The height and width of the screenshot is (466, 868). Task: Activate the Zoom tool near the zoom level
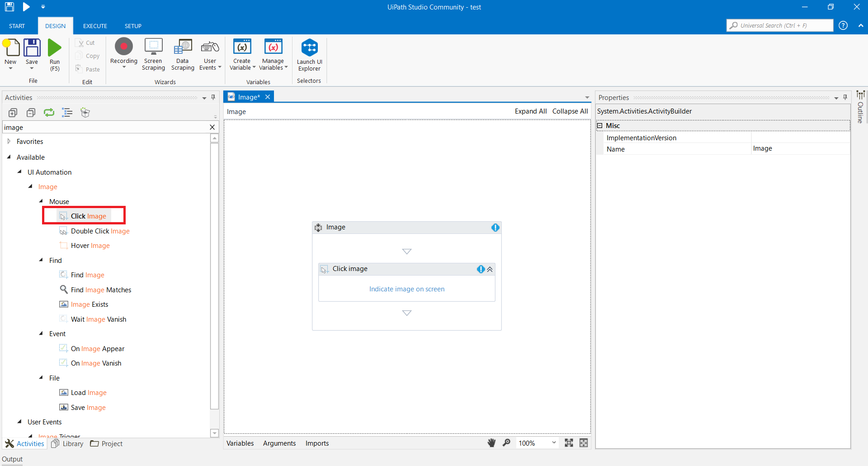point(507,443)
